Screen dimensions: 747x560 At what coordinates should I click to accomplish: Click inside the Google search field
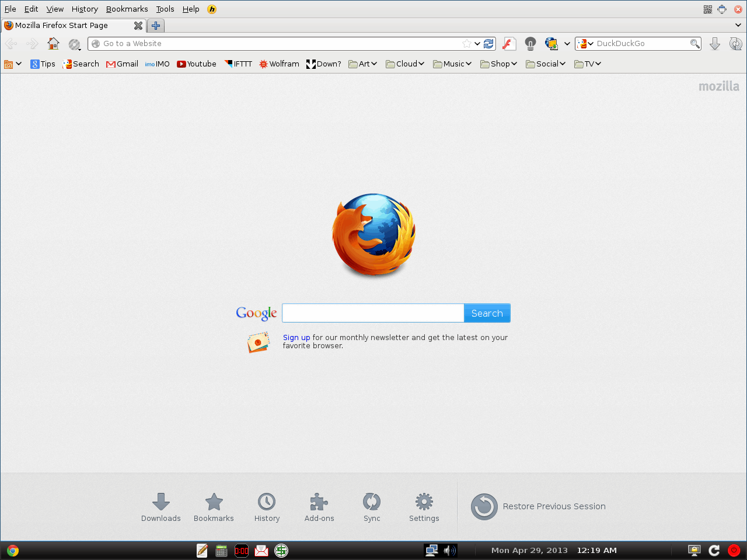tap(373, 313)
